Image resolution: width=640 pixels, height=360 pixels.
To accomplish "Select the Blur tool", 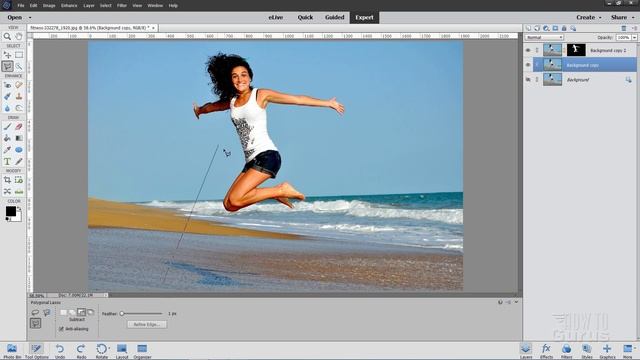I will pos(7,108).
